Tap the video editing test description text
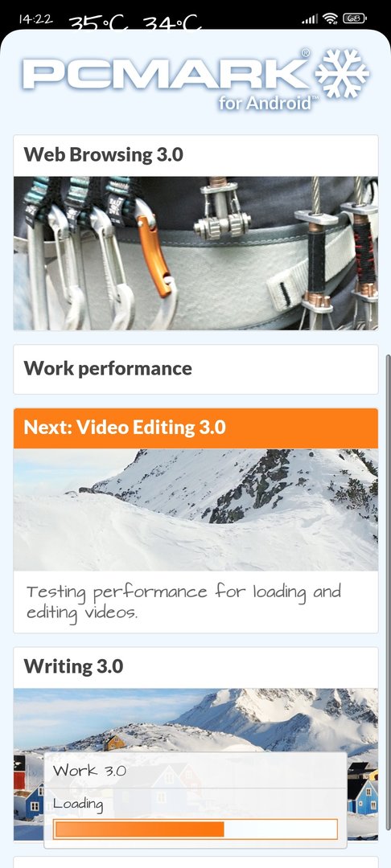 click(184, 602)
